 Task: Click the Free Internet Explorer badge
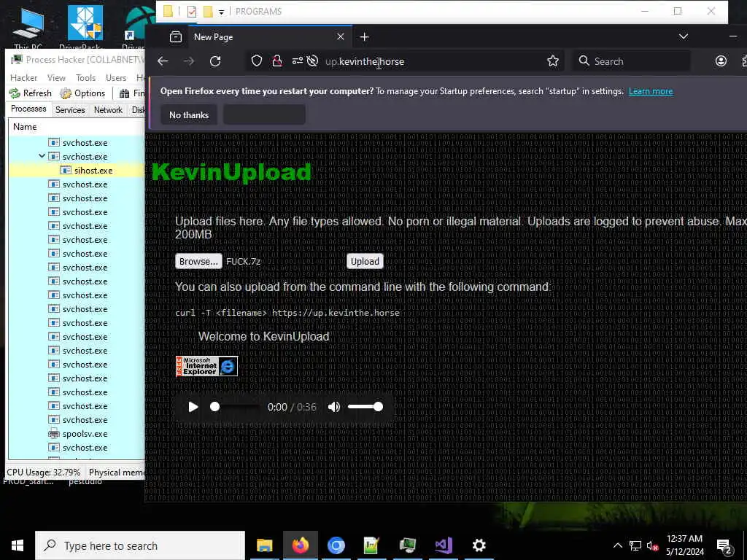coord(206,366)
